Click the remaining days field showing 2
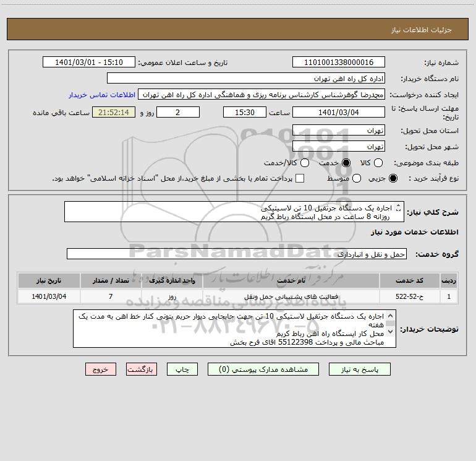 coord(178,112)
